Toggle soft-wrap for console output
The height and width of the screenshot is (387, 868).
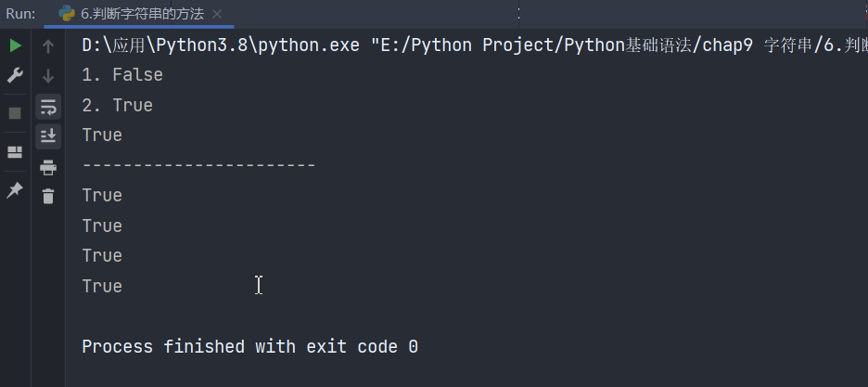pyautogui.click(x=48, y=107)
